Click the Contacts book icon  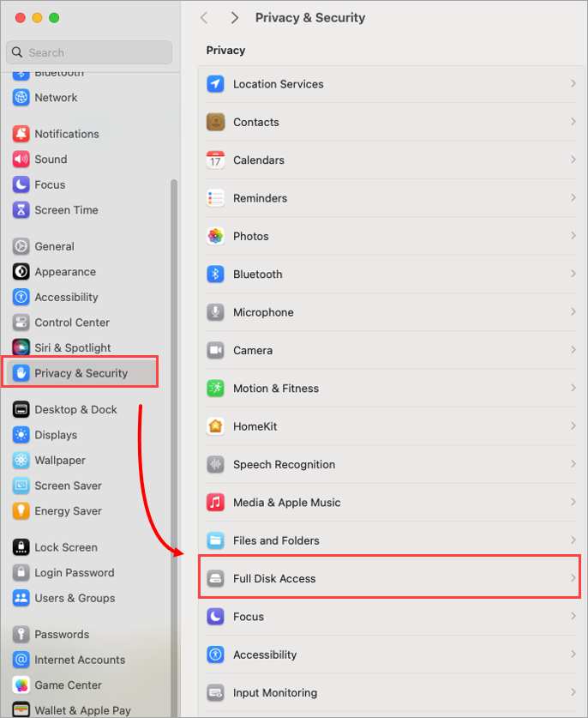(215, 122)
